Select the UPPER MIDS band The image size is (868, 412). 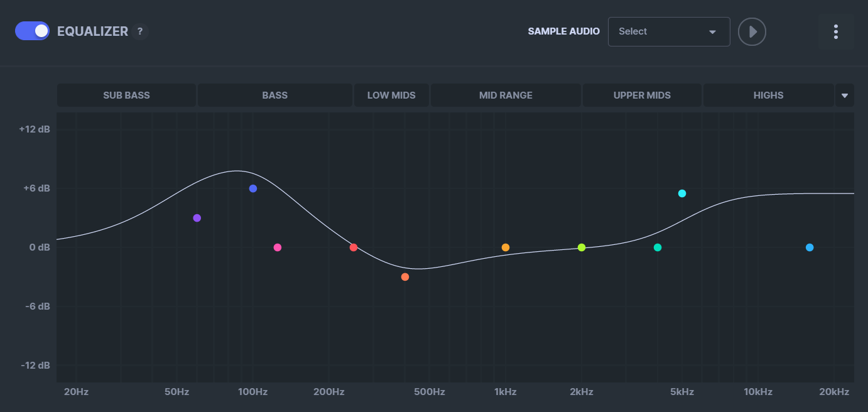(x=642, y=95)
